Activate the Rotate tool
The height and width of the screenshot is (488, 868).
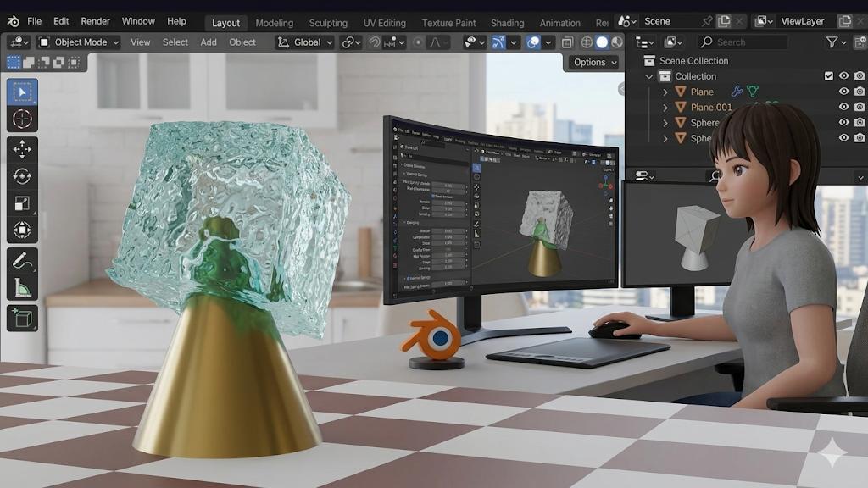click(22, 176)
